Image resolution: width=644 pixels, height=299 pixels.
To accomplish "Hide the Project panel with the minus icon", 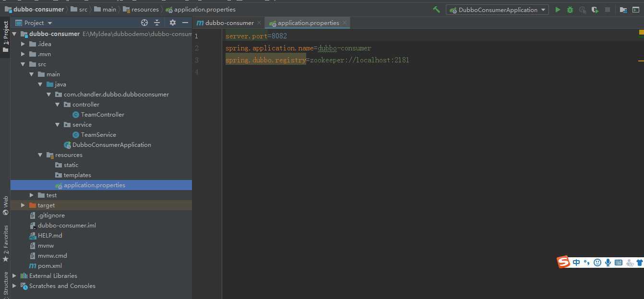I will click(185, 23).
